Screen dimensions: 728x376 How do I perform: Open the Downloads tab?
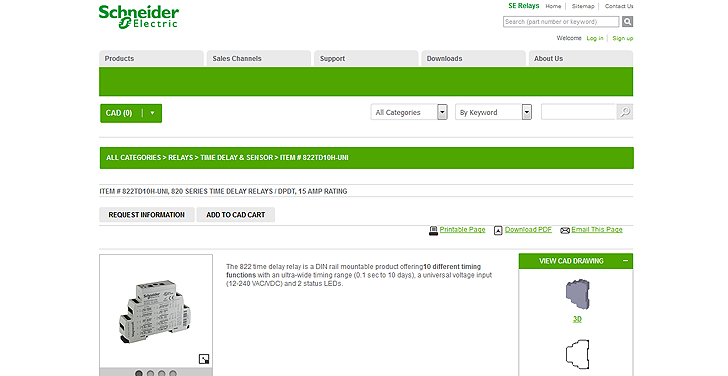473,58
